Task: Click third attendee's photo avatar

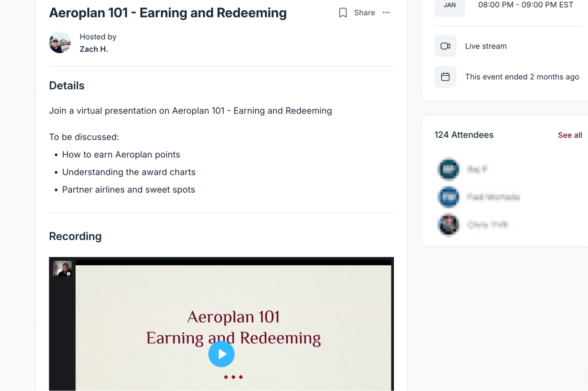Action: [448, 225]
